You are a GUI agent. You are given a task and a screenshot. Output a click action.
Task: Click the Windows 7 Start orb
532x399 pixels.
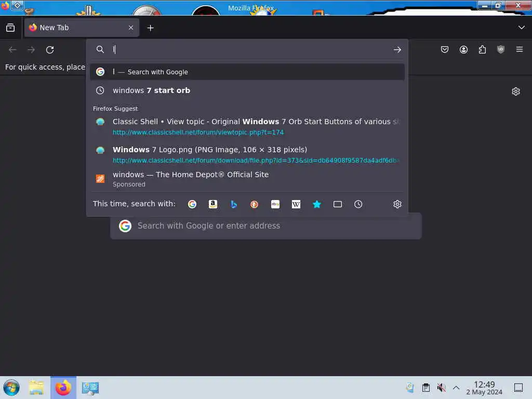click(11, 388)
